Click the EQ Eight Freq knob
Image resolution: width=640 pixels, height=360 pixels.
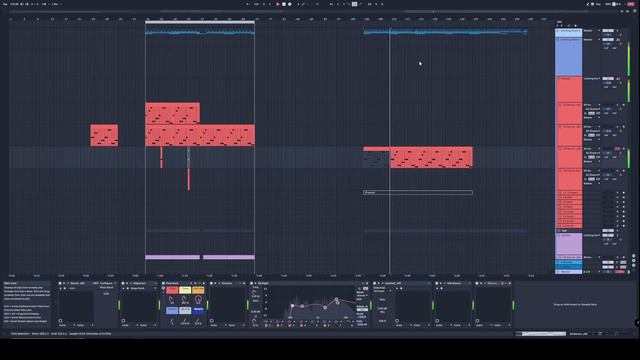pyautogui.click(x=255, y=292)
